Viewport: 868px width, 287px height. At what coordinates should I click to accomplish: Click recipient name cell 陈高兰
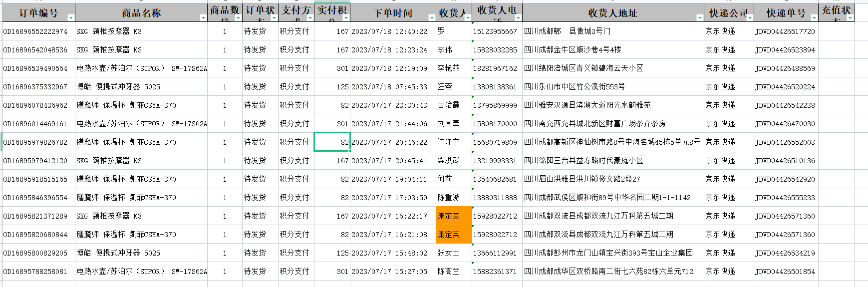454,271
